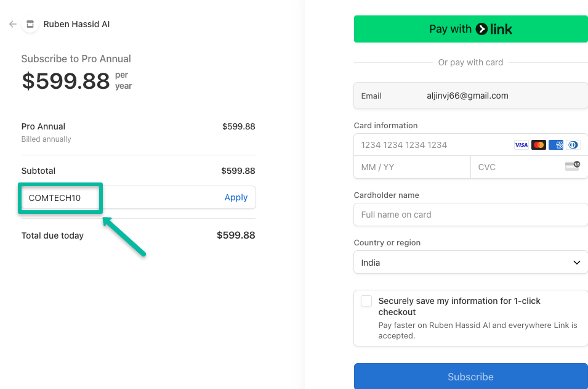Click the Ruben Hassid AI merchant name
The height and width of the screenshot is (389, 588).
[76, 24]
